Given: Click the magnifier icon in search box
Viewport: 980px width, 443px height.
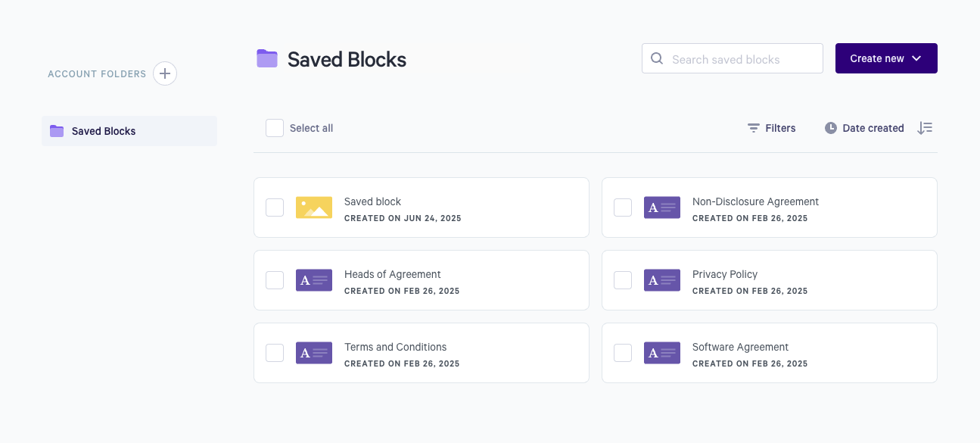Looking at the screenshot, I should [x=657, y=58].
